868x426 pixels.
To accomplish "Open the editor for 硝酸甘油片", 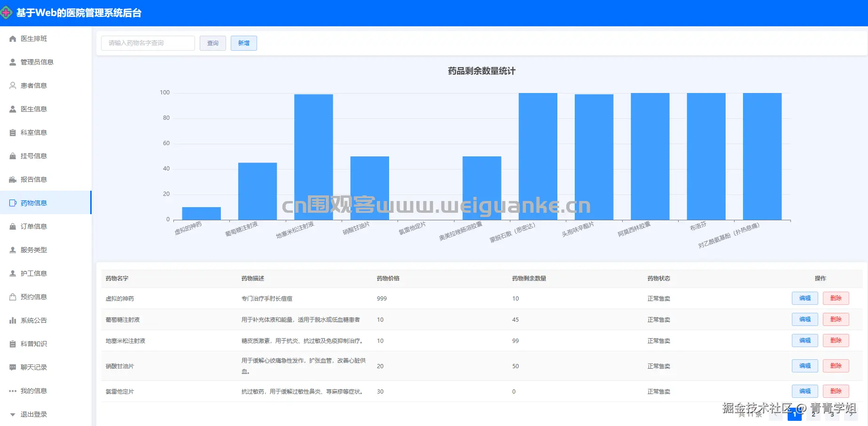I will (x=805, y=366).
